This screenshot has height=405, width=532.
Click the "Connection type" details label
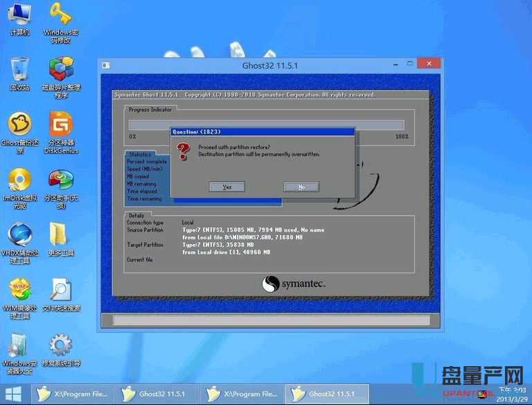tap(145, 223)
